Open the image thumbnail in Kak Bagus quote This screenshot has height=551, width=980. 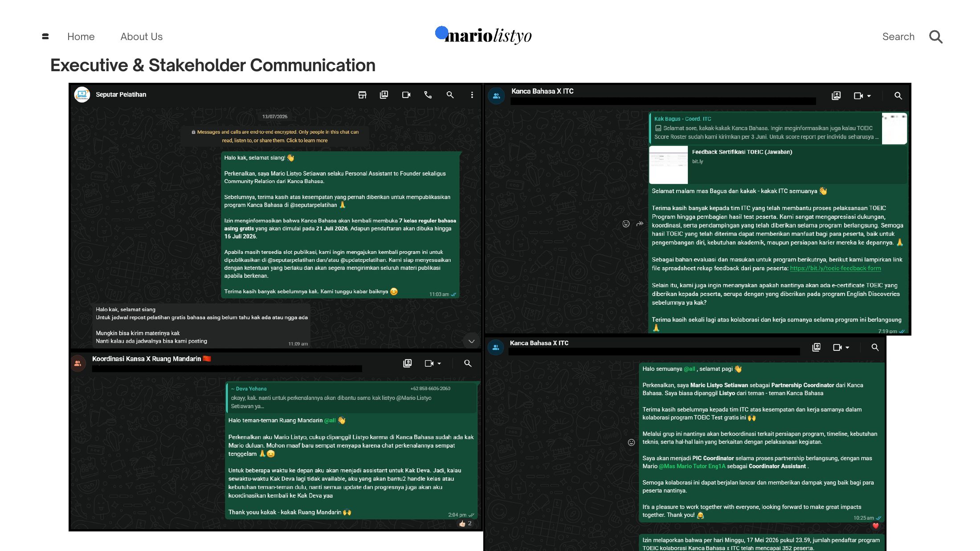[894, 128]
